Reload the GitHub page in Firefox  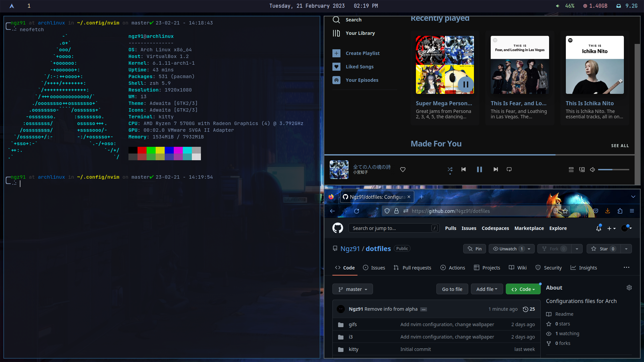357,211
